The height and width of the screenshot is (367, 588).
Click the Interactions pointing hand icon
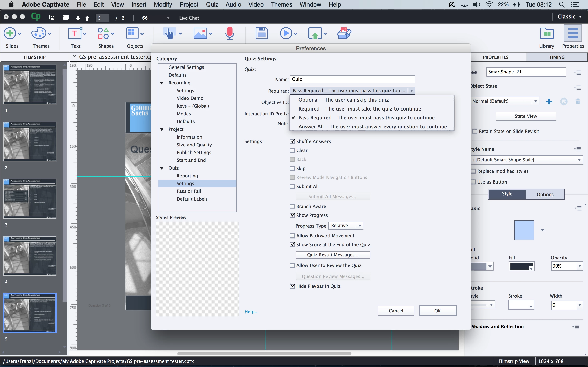click(x=169, y=33)
